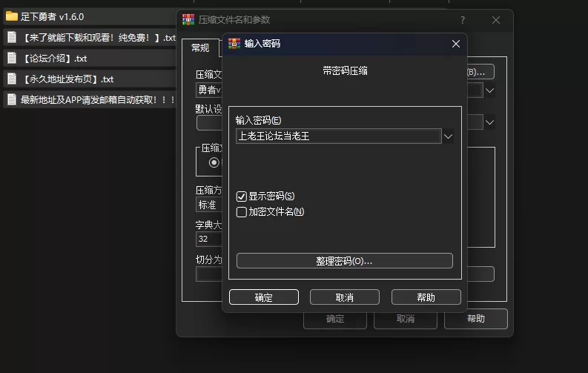Click 取消 in the 输入密码 dialog

[x=344, y=297]
